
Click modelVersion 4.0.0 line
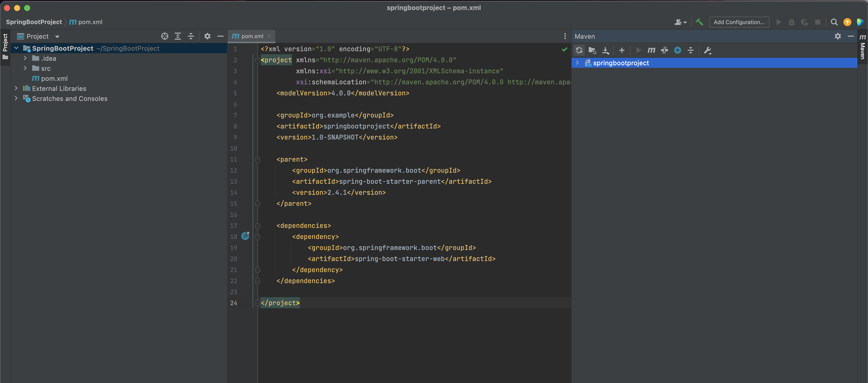pyautogui.click(x=343, y=93)
